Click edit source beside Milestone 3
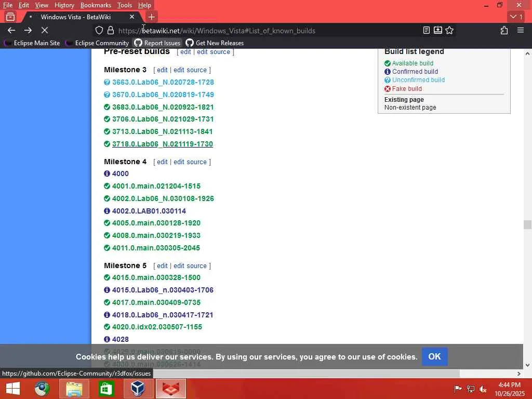 click(x=190, y=70)
